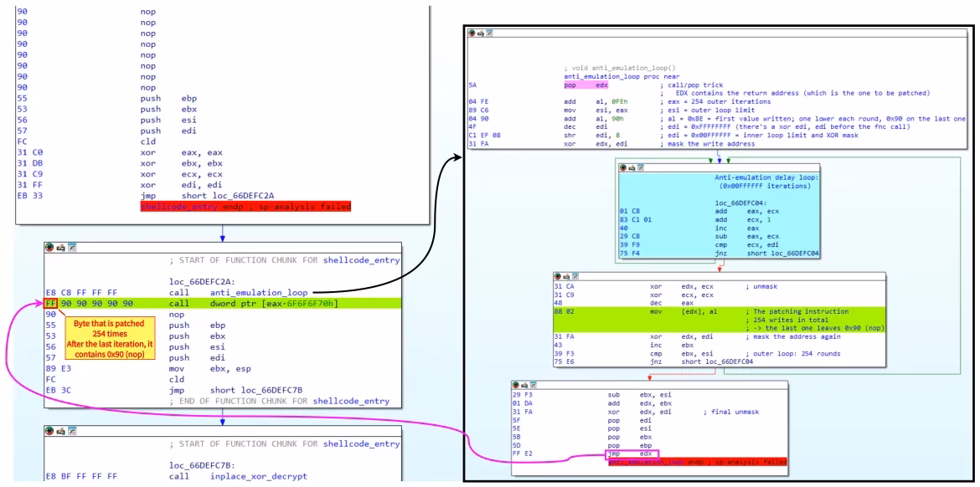The height and width of the screenshot is (487, 980).
Task: Click 'xor edx, ecx' unmask instruction
Action: (683, 286)
